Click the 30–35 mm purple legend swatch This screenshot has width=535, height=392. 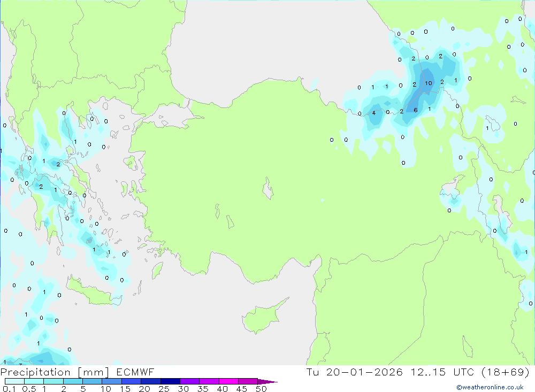pos(189,381)
